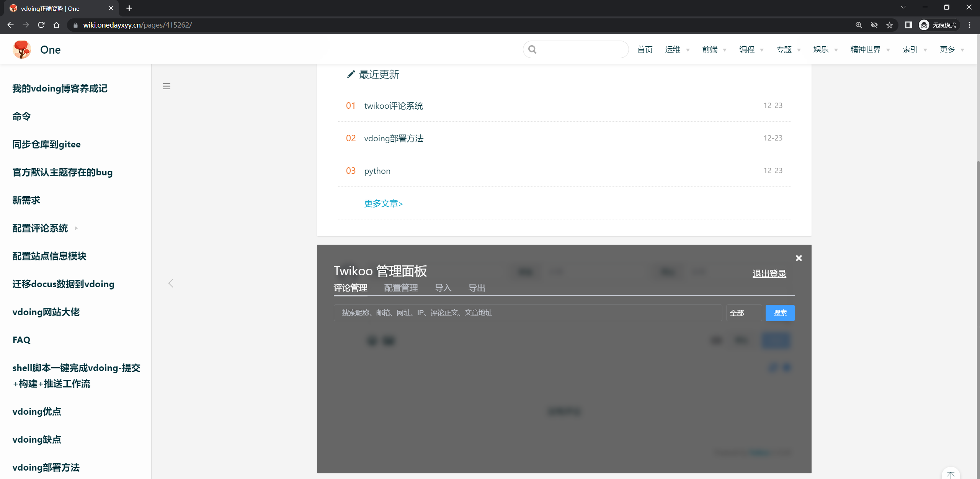Open the twikoo评论系统 article
Viewport: 980px width, 479px height.
tap(394, 106)
